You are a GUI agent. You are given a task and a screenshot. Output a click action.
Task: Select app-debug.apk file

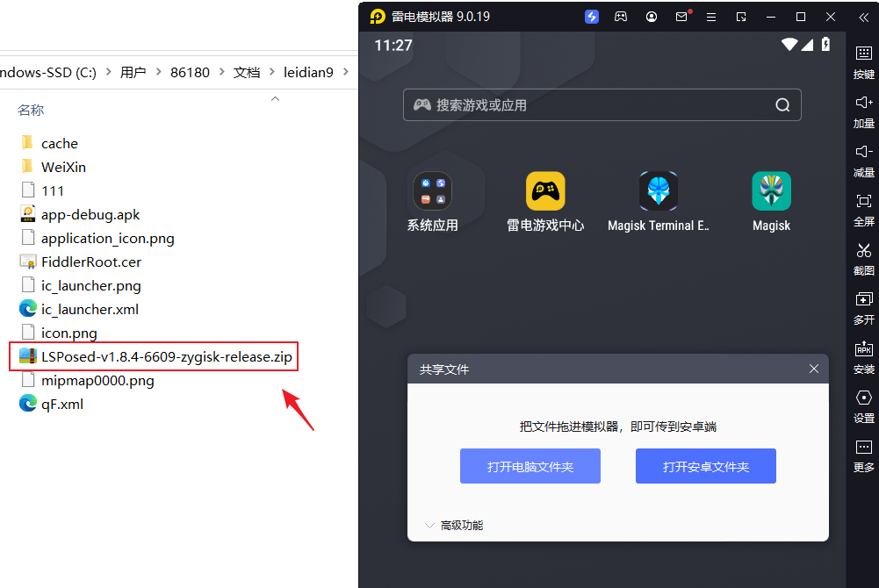click(x=80, y=214)
